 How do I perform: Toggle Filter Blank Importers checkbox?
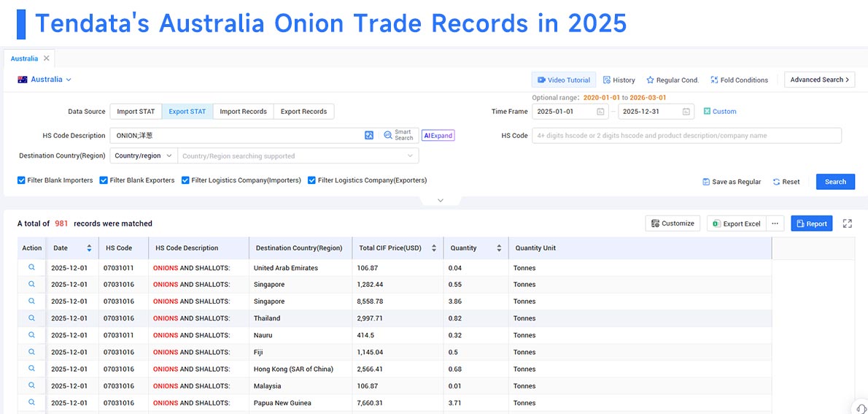point(21,180)
